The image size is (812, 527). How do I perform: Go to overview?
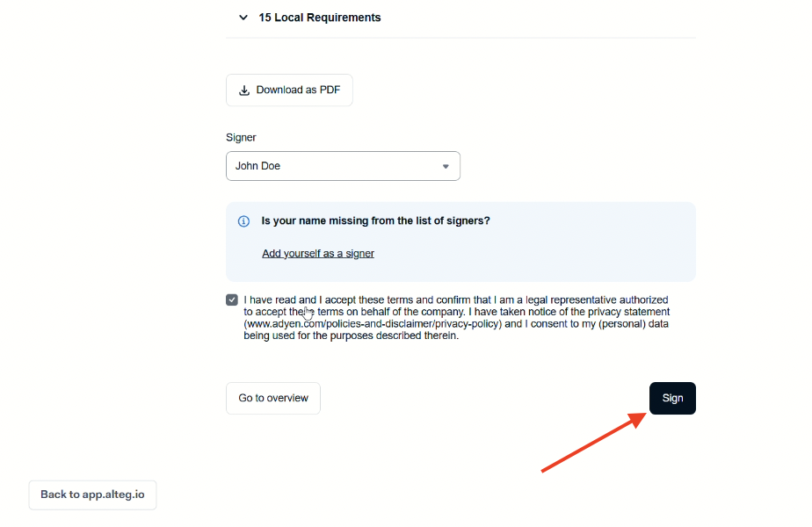(273, 398)
